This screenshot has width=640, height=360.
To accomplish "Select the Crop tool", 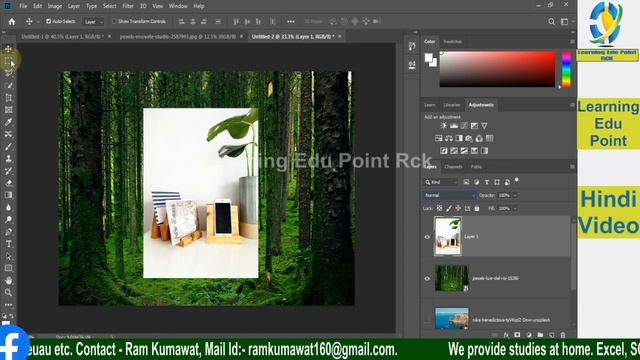I will point(8,98).
